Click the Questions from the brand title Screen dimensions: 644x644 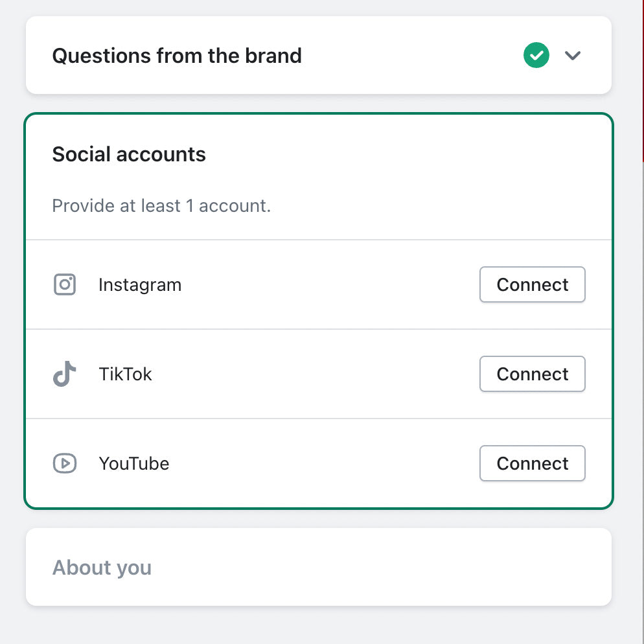pos(177,56)
